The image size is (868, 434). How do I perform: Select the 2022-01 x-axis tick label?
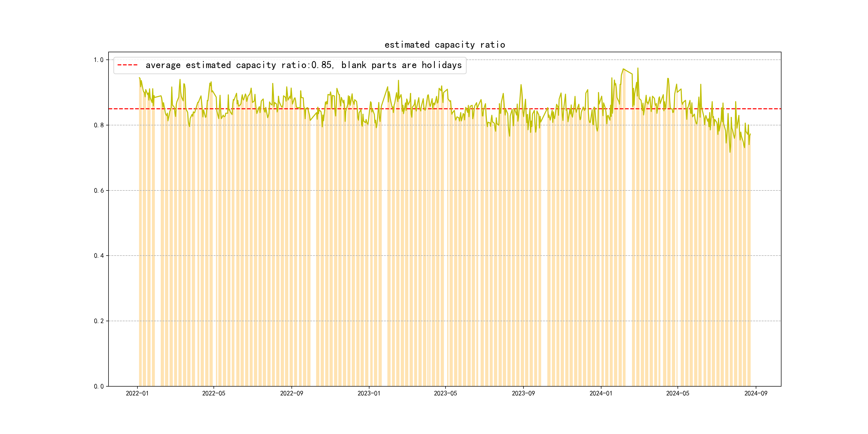point(137,394)
